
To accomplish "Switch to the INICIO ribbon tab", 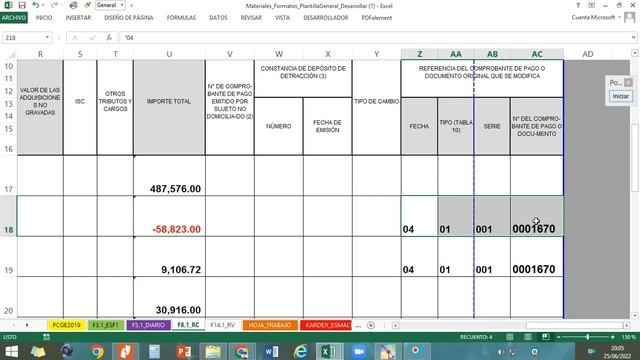I will [44, 18].
